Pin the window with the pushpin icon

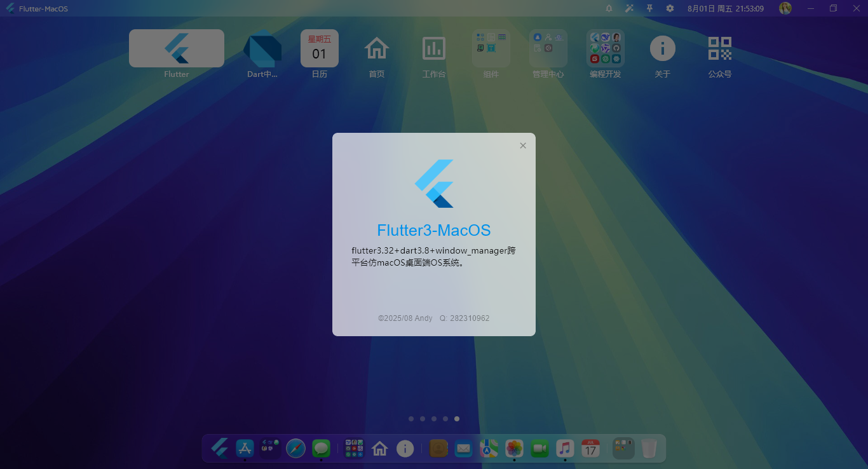649,8
